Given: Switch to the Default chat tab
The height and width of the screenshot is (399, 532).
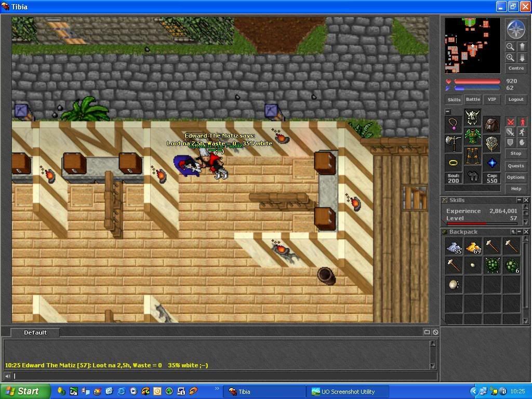Looking at the screenshot, I should (x=35, y=332).
